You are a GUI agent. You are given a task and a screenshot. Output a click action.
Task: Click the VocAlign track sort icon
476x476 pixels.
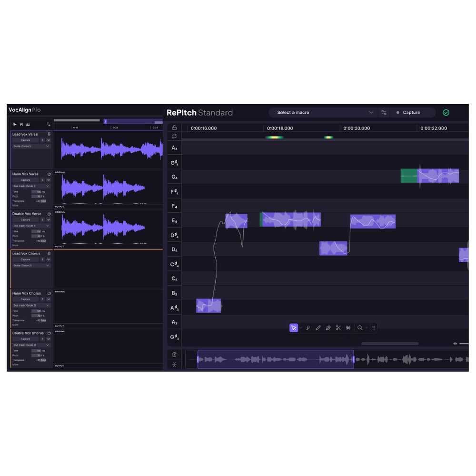coord(48,124)
